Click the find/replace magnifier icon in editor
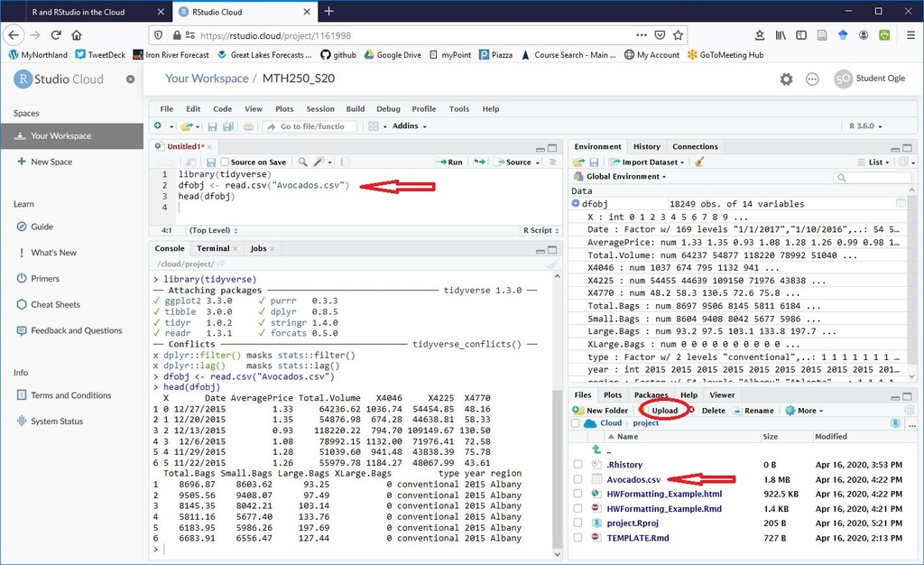This screenshot has width=924, height=565. [x=302, y=162]
